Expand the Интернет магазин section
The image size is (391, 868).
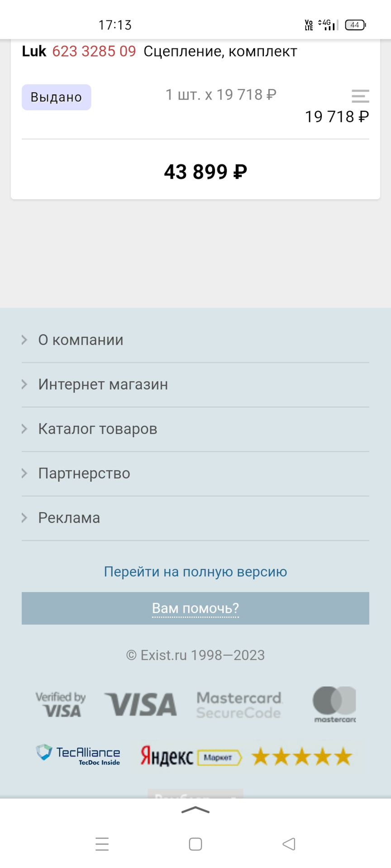click(x=103, y=384)
